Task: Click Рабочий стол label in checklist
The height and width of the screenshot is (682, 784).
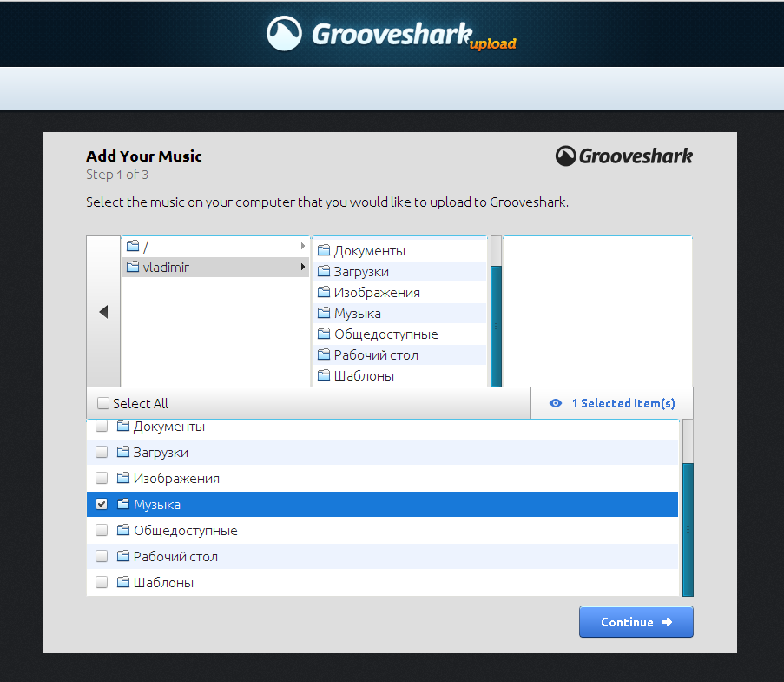Action: [175, 556]
